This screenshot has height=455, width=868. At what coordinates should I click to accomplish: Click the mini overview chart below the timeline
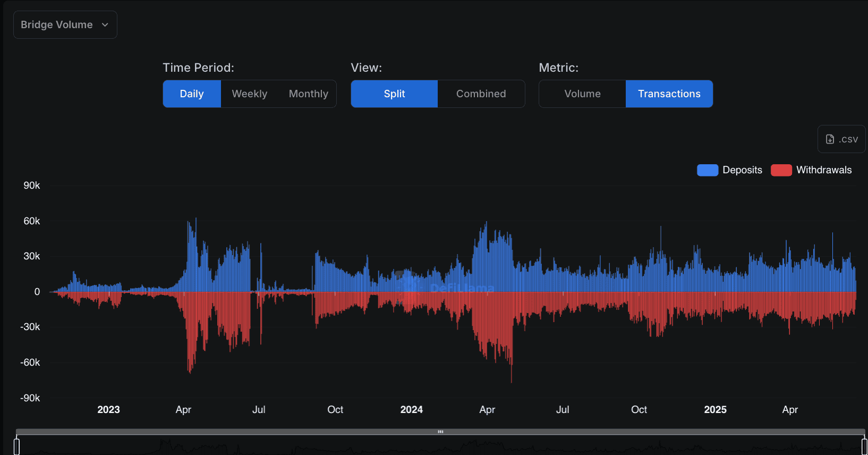click(x=440, y=446)
